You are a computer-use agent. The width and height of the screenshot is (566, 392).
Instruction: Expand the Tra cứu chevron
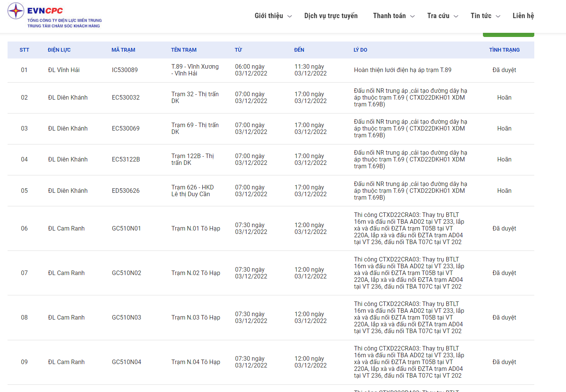(456, 16)
